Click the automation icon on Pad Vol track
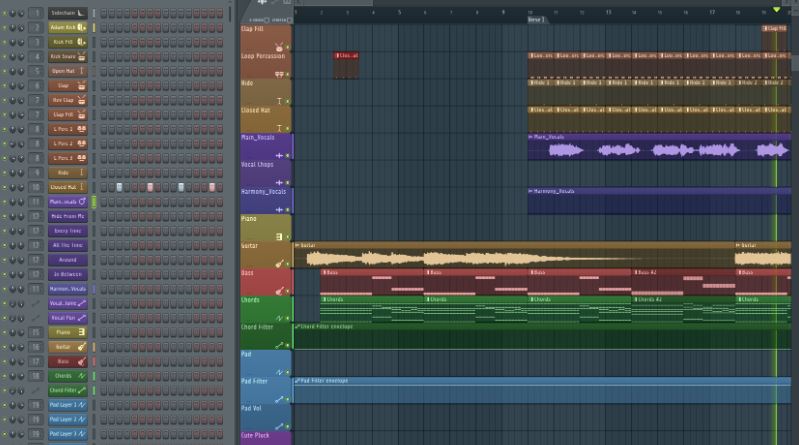This screenshot has width=799, height=445. 279,426
